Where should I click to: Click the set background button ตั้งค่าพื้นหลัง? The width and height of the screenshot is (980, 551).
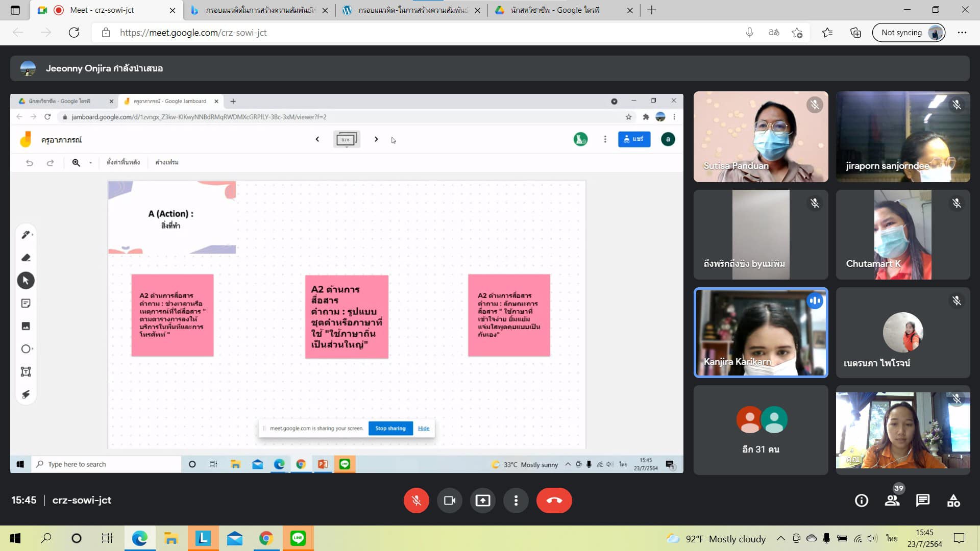pyautogui.click(x=123, y=162)
